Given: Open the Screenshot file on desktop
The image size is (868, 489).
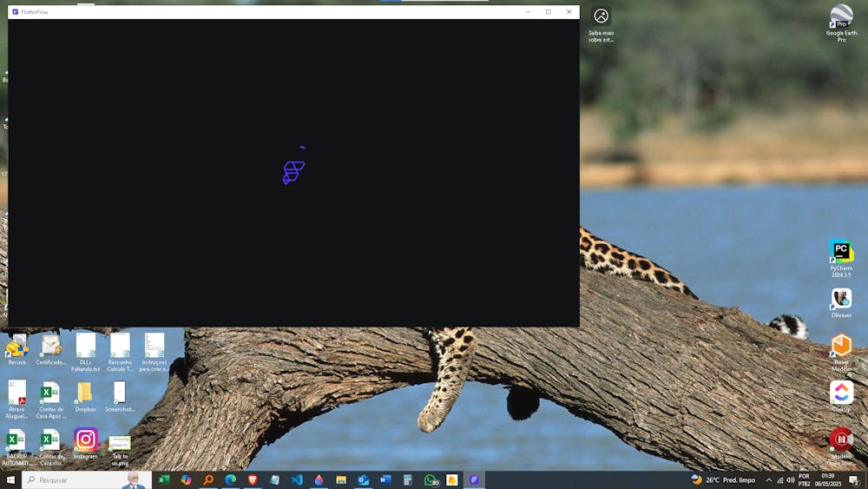Looking at the screenshot, I should (x=120, y=397).
